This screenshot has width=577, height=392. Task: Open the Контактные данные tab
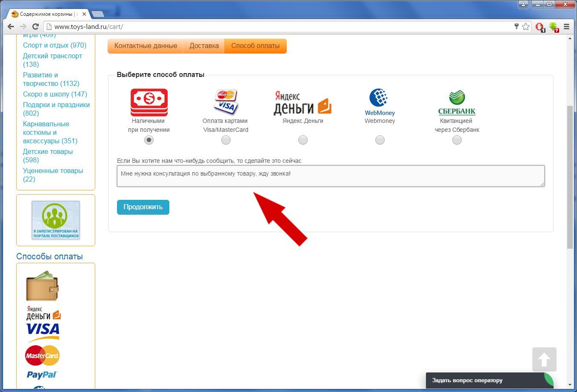point(146,46)
